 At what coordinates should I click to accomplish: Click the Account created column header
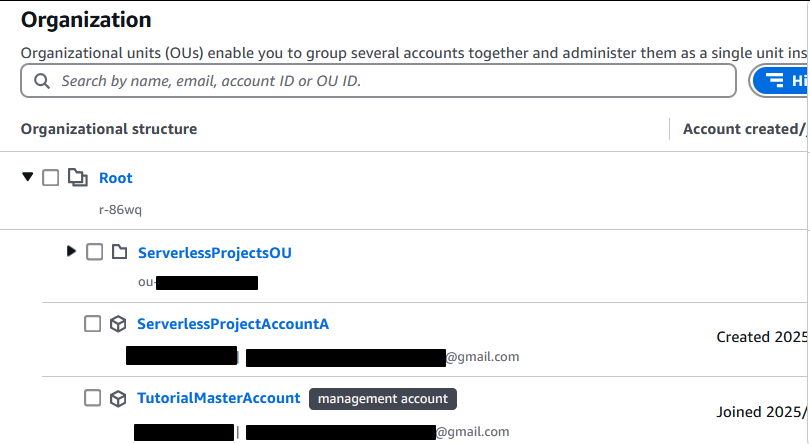point(743,129)
